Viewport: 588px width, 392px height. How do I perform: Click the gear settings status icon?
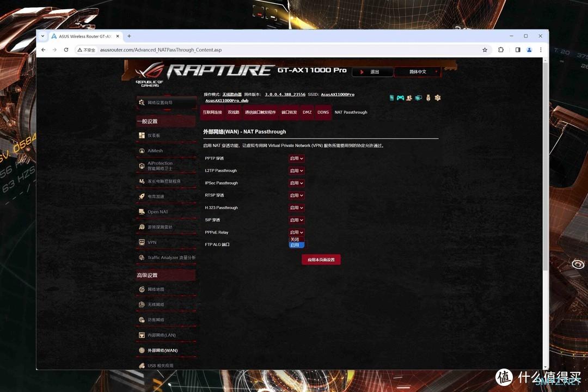(x=438, y=98)
